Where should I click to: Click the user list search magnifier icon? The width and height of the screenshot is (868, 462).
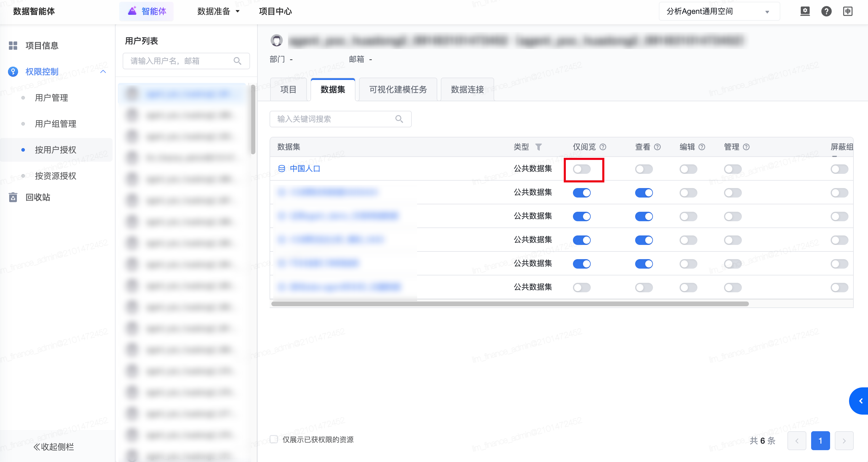tap(237, 61)
